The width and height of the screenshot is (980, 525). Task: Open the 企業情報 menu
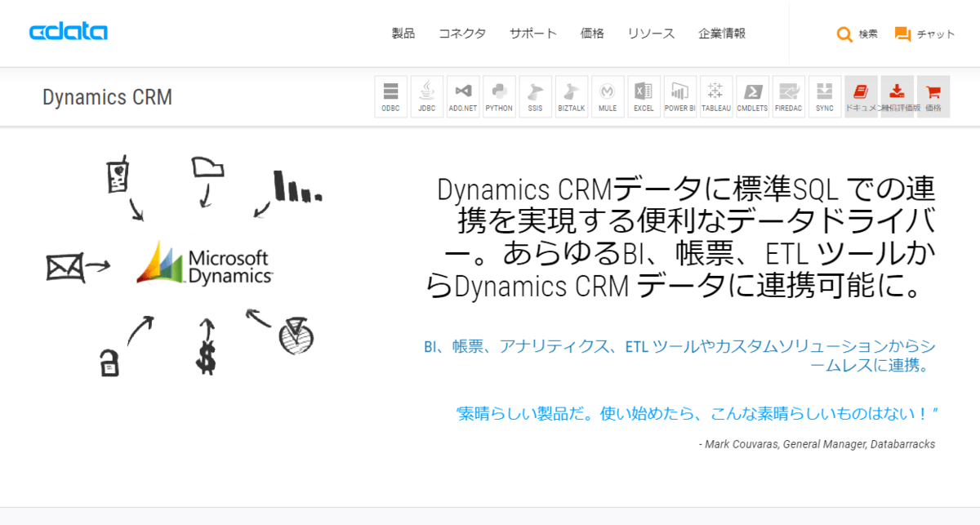[722, 33]
